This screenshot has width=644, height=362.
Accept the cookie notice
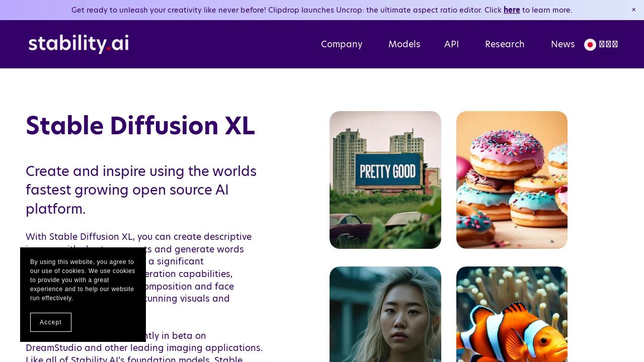tap(51, 322)
